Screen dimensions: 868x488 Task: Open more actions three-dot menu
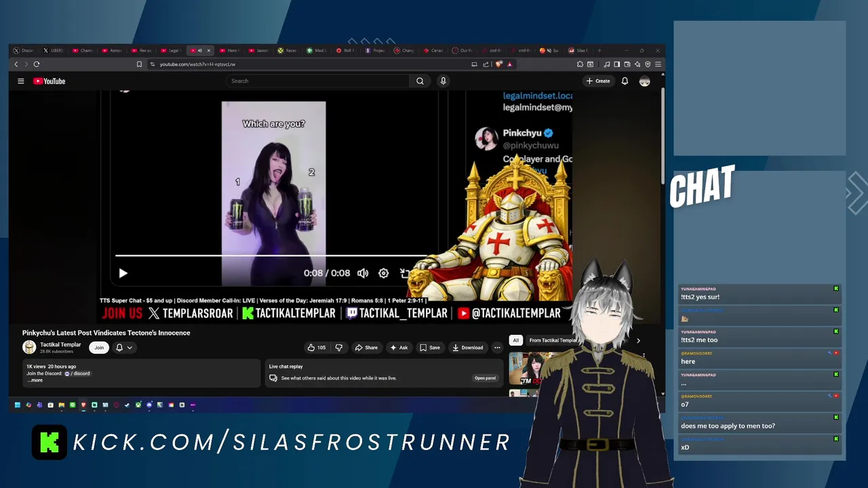click(x=497, y=348)
